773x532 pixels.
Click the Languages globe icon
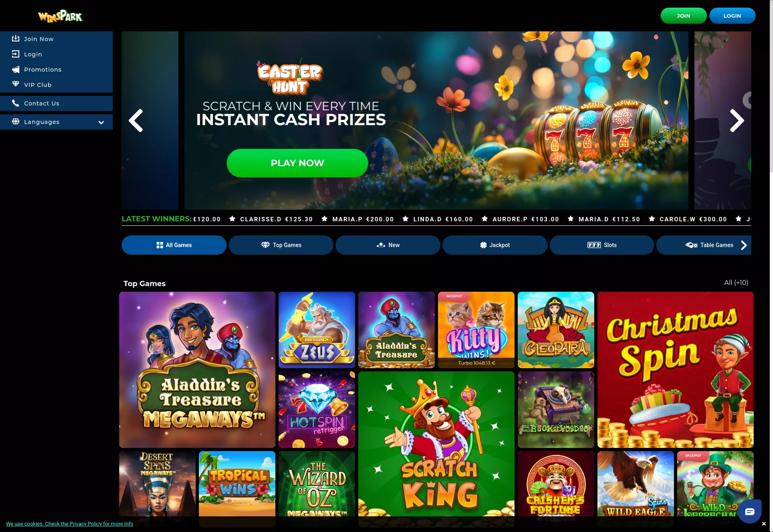[x=16, y=122]
